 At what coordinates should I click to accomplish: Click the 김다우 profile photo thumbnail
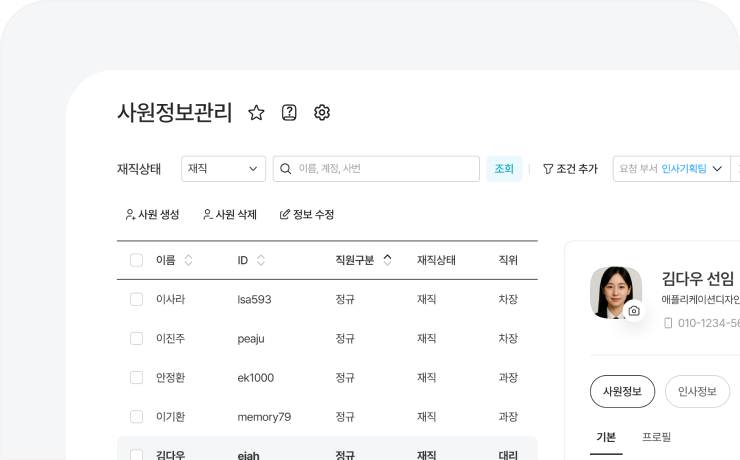point(616,293)
